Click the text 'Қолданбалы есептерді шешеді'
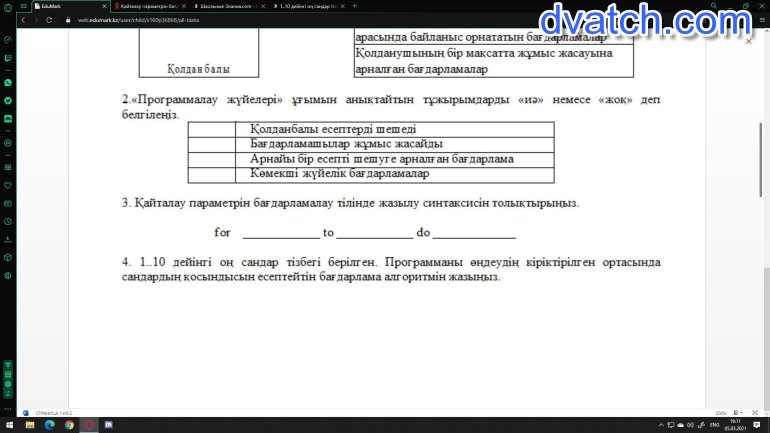Viewport: 770px width, 433px height. tap(333, 129)
